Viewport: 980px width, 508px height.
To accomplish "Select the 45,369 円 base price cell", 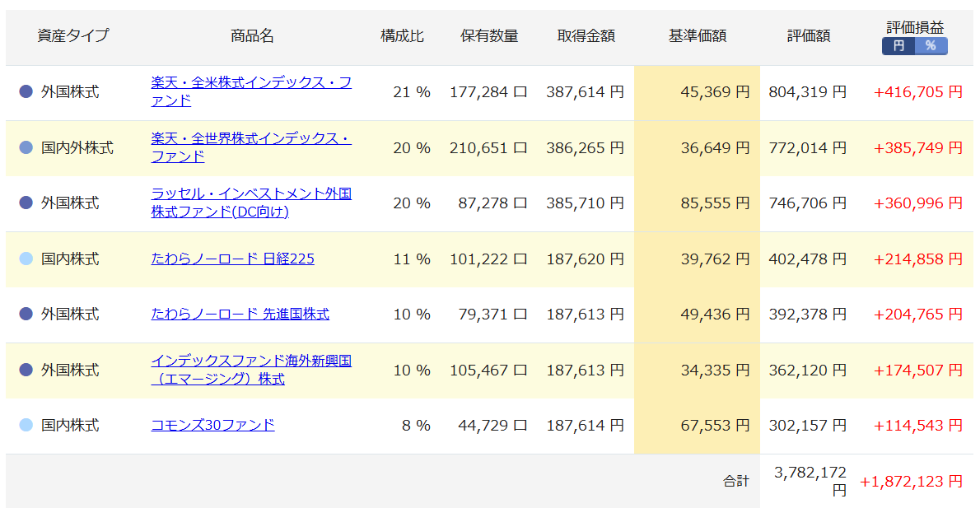I will pyautogui.click(x=697, y=92).
